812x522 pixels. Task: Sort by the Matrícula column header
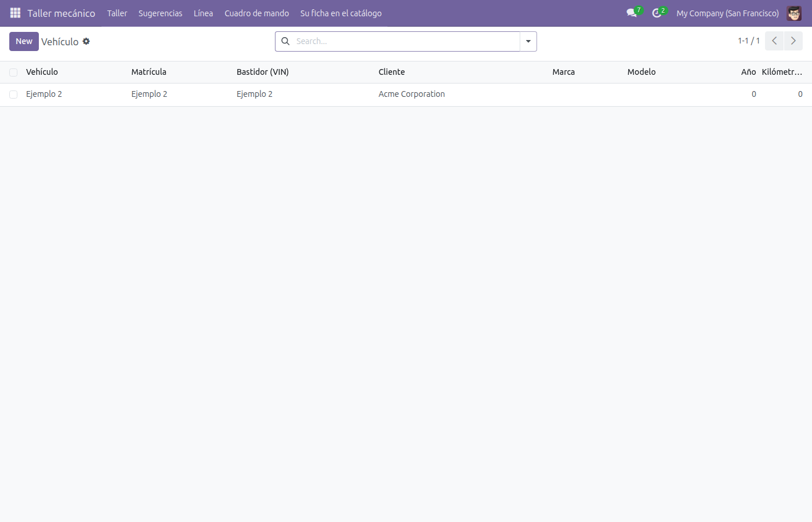tap(148, 72)
